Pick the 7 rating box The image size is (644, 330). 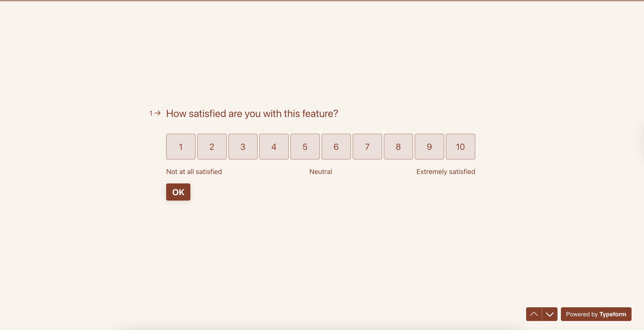(x=367, y=147)
